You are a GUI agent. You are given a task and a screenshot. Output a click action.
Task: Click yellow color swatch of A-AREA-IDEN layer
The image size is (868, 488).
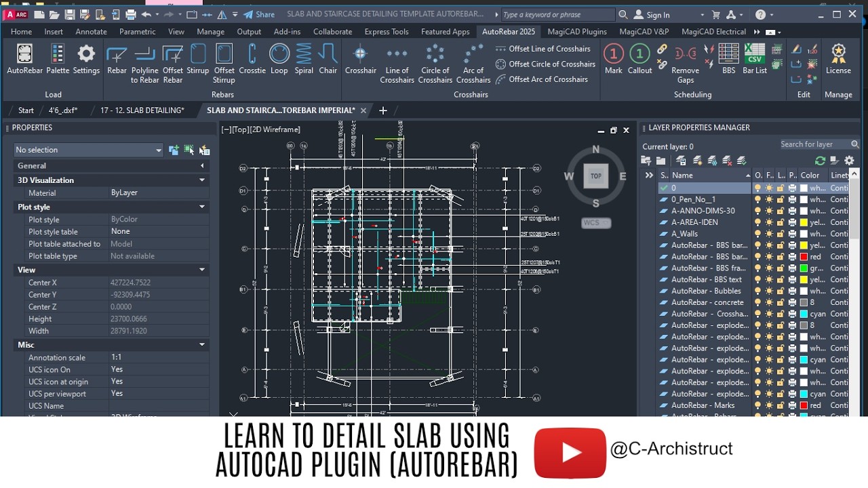pyautogui.click(x=804, y=222)
